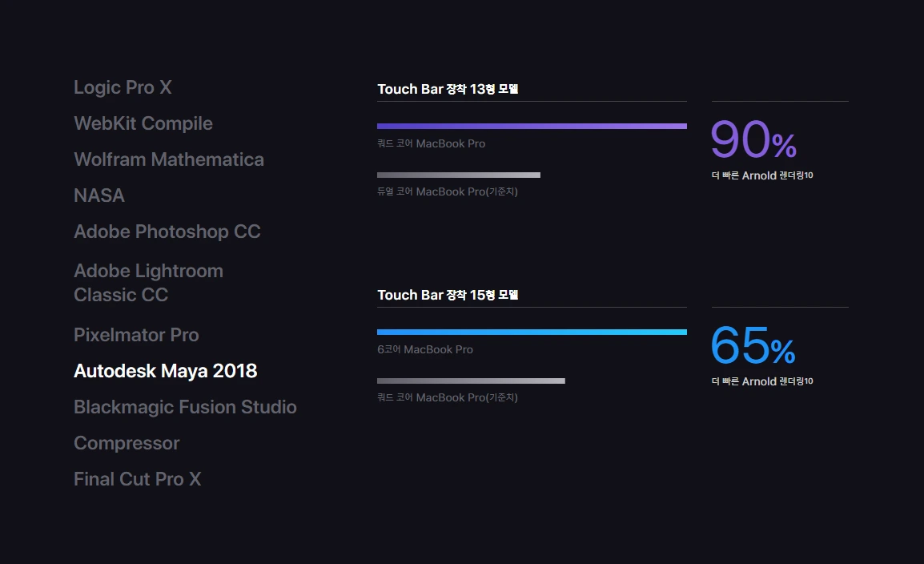This screenshot has width=924, height=564.
Task: Select Logic Pro X in the app list
Action: [x=123, y=87]
